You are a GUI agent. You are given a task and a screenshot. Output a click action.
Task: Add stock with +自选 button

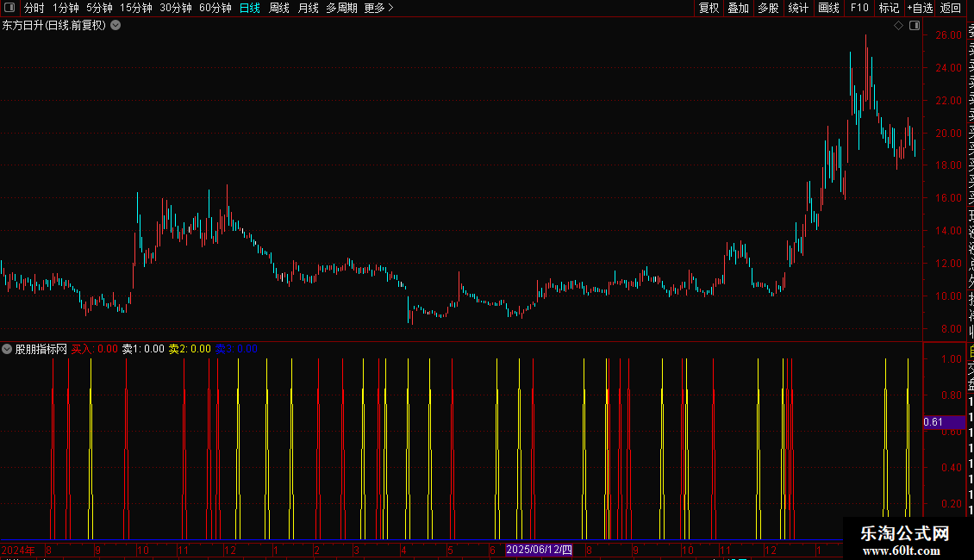pyautogui.click(x=920, y=8)
